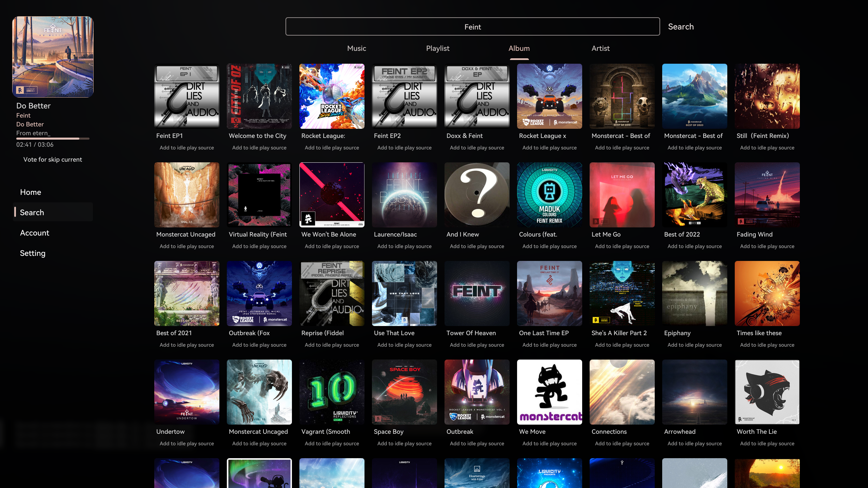868x488 pixels.
Task: Open the Monstercat Best of 2019 cover
Action: point(622,96)
